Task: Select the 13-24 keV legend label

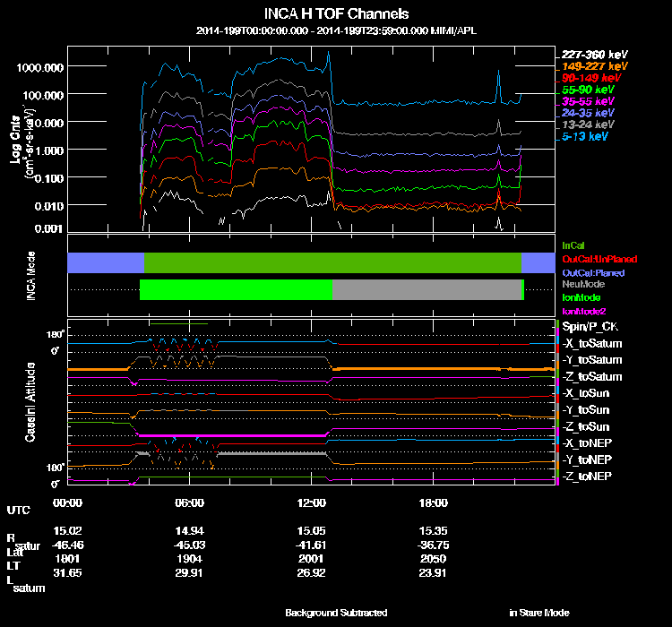Action: click(588, 125)
